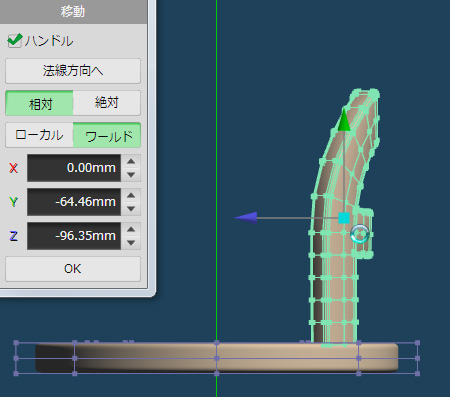Screen dimensions: 450x397
Task: Select ワールド coordinate mode
Action: [107, 135]
